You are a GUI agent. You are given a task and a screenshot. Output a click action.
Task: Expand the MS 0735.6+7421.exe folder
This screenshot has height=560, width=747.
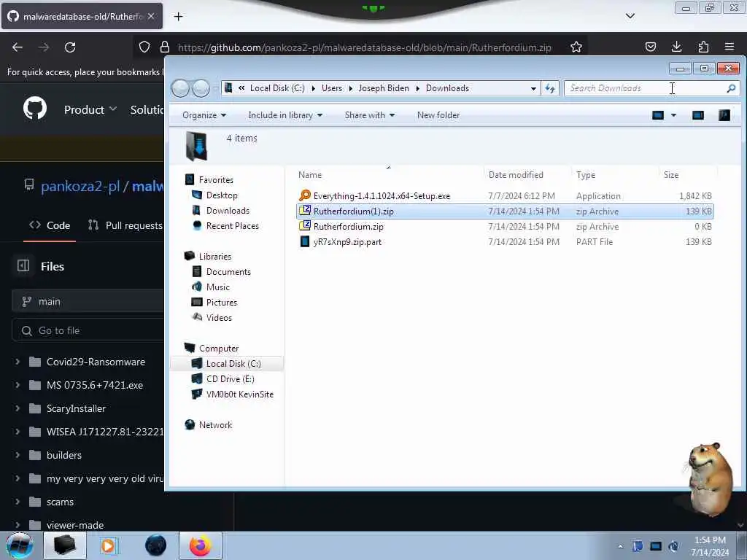(18, 385)
